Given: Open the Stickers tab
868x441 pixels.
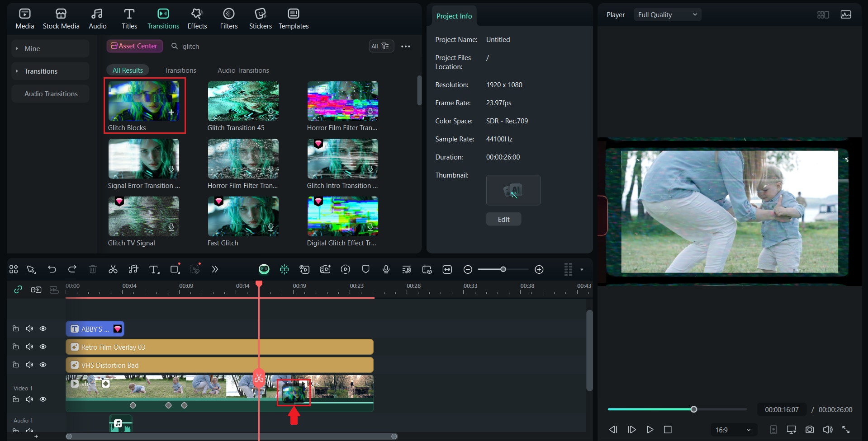Looking at the screenshot, I should tap(261, 19).
